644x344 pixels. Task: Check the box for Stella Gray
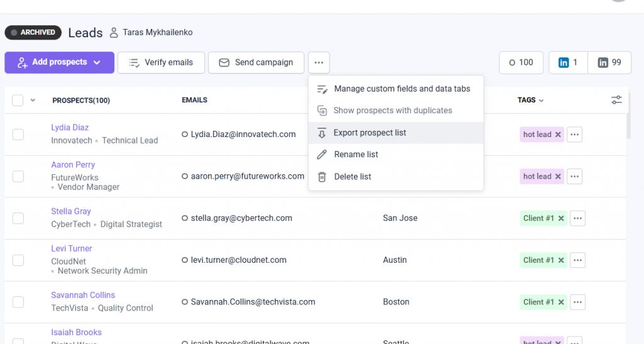18,218
